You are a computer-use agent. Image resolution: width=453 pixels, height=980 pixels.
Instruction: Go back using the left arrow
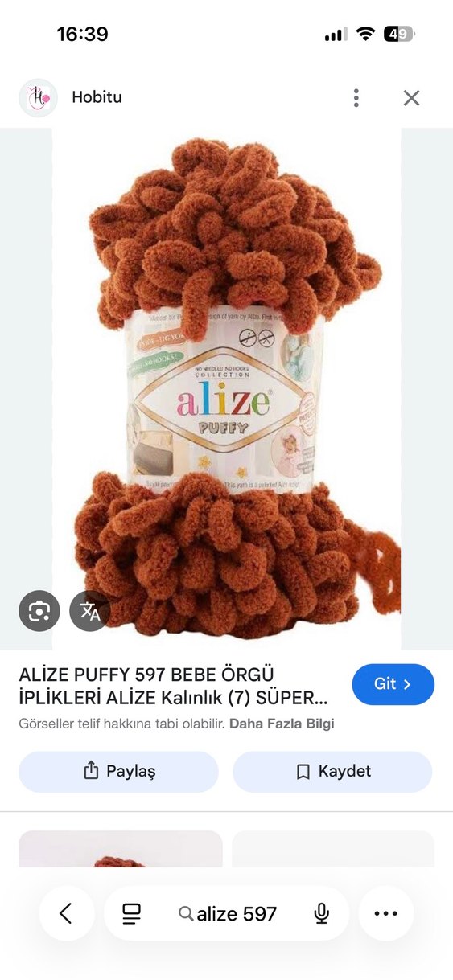click(x=67, y=913)
